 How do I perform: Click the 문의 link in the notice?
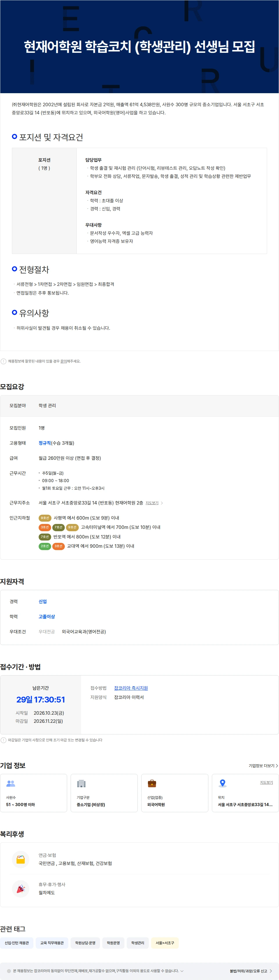[x=64, y=361]
